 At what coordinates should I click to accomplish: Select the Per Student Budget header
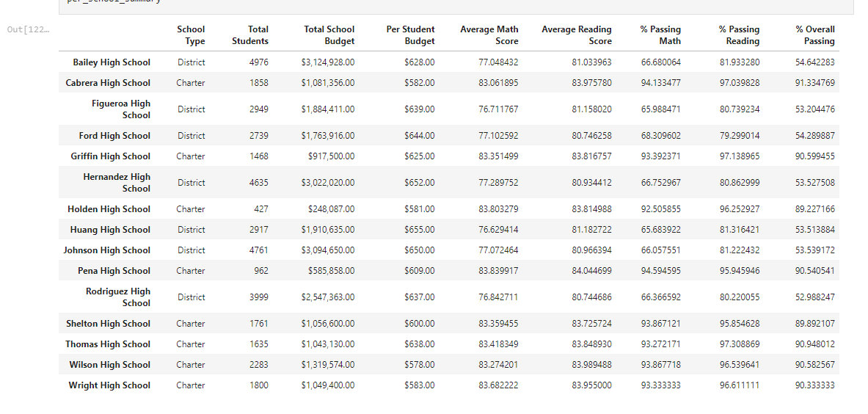point(410,35)
